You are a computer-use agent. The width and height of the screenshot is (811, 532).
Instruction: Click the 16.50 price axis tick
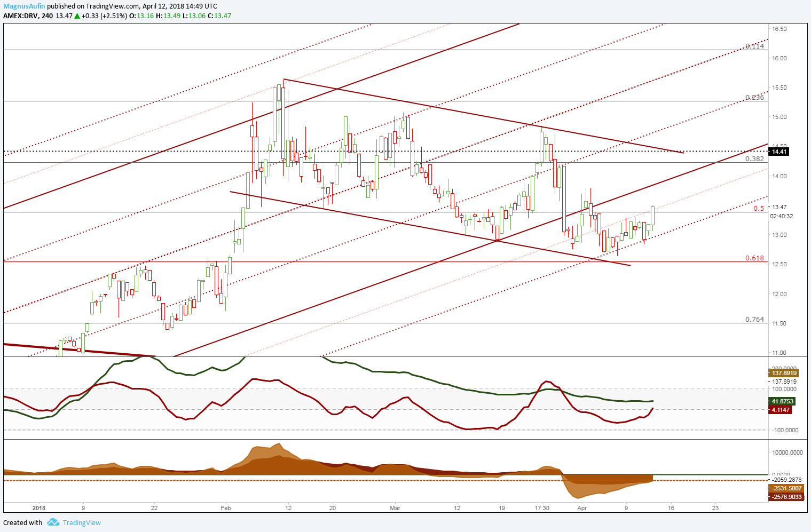779,29
